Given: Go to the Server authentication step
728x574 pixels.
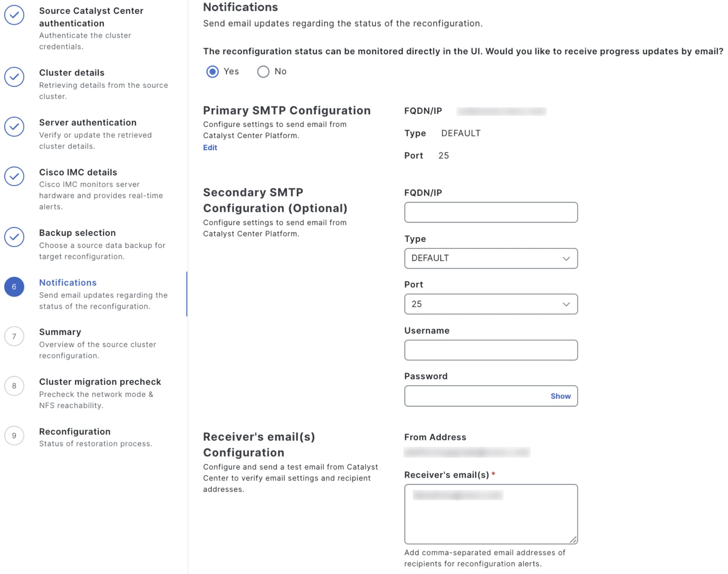Looking at the screenshot, I should click(88, 123).
